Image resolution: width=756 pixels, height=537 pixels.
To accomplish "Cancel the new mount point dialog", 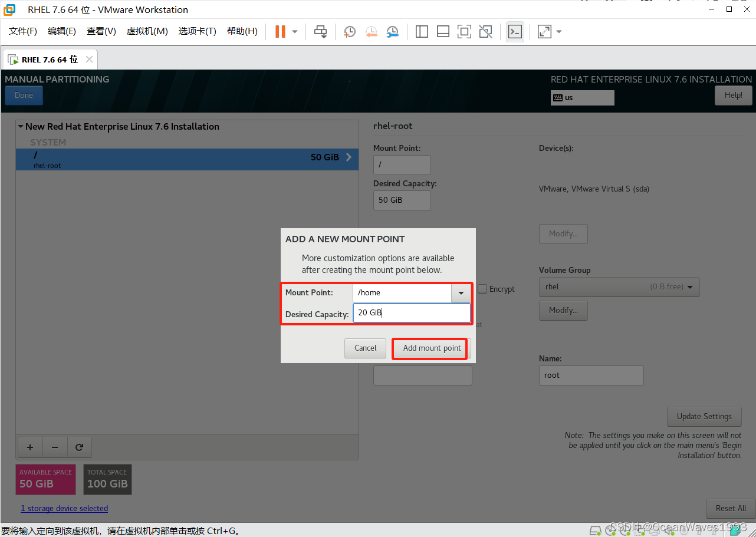I will [365, 348].
